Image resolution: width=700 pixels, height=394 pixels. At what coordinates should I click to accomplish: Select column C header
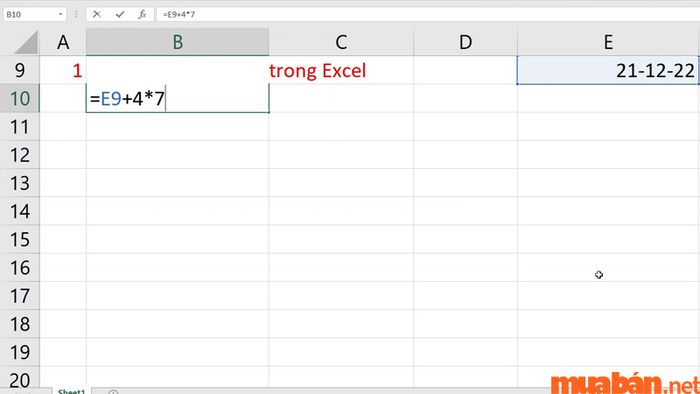tap(341, 42)
